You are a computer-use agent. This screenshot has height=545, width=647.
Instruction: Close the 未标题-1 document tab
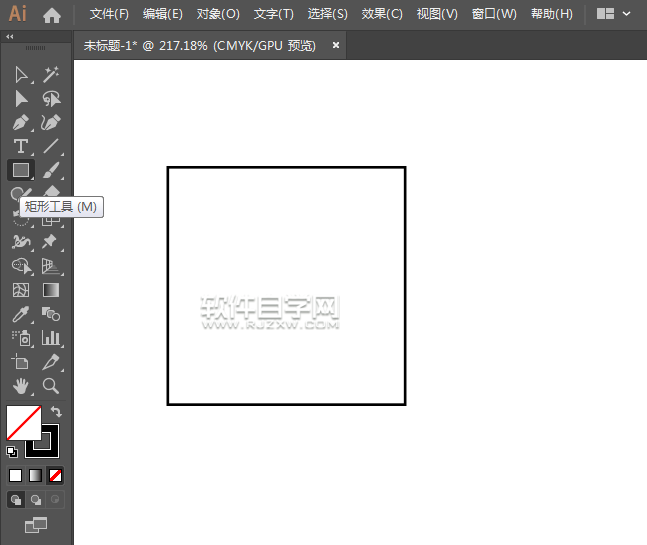coord(336,45)
